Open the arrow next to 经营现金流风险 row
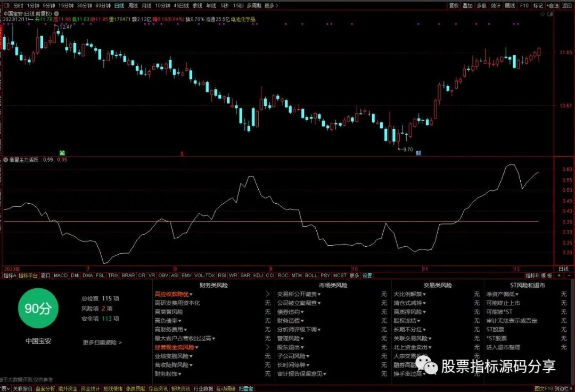This screenshot has height=392, width=575. point(267,347)
